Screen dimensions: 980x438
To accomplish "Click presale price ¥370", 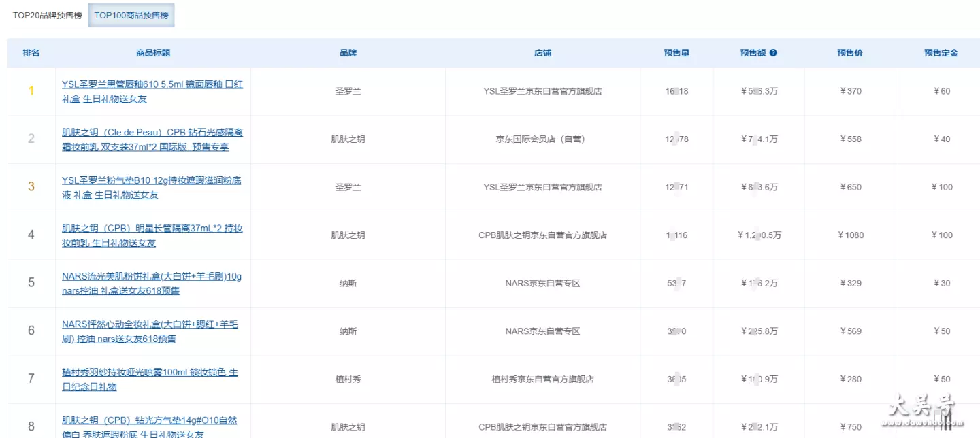I will [x=851, y=92].
